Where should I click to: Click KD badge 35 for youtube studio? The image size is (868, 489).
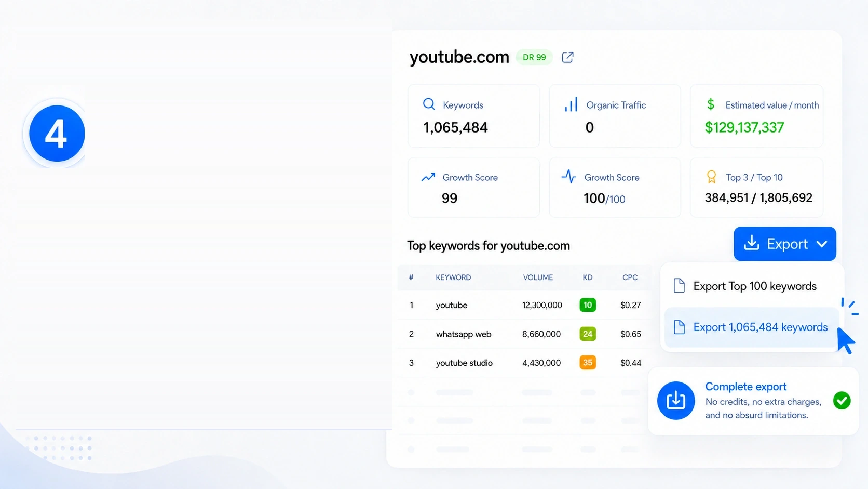588,363
